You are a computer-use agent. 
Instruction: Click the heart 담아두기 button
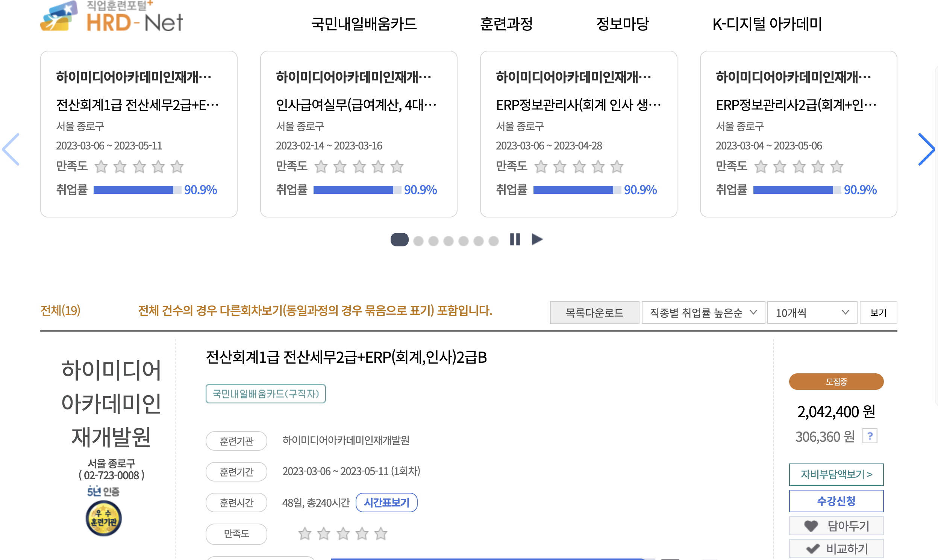[x=836, y=526]
